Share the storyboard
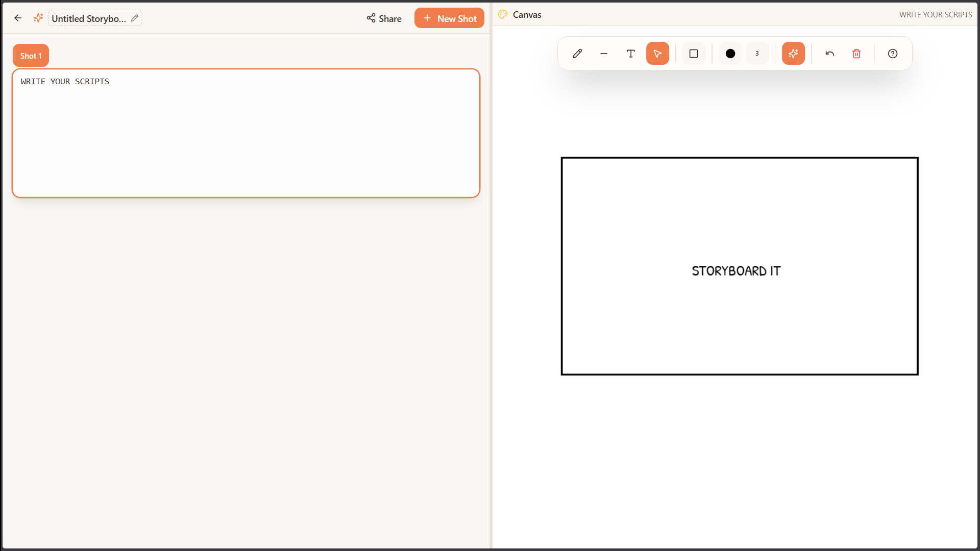This screenshot has width=980, height=551. [x=384, y=18]
